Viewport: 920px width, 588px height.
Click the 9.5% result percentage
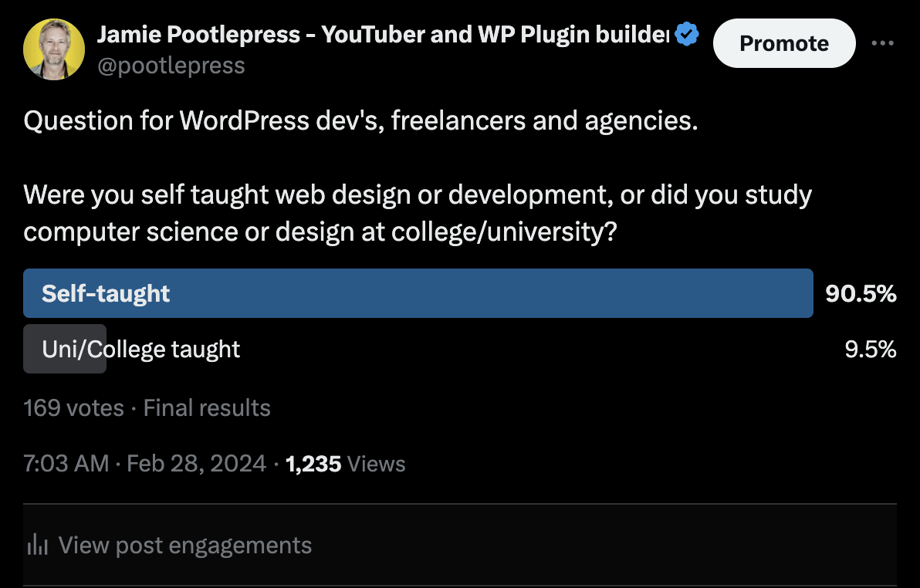(x=870, y=349)
